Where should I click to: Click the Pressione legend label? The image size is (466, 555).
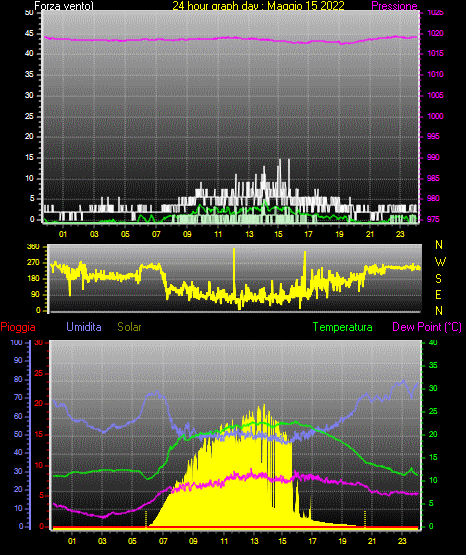pos(394,6)
